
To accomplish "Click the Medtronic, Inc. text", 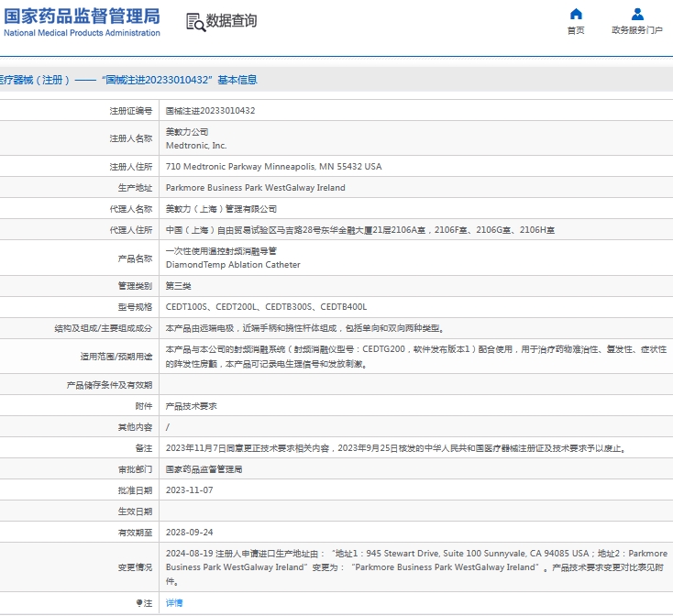I will (x=196, y=146).
